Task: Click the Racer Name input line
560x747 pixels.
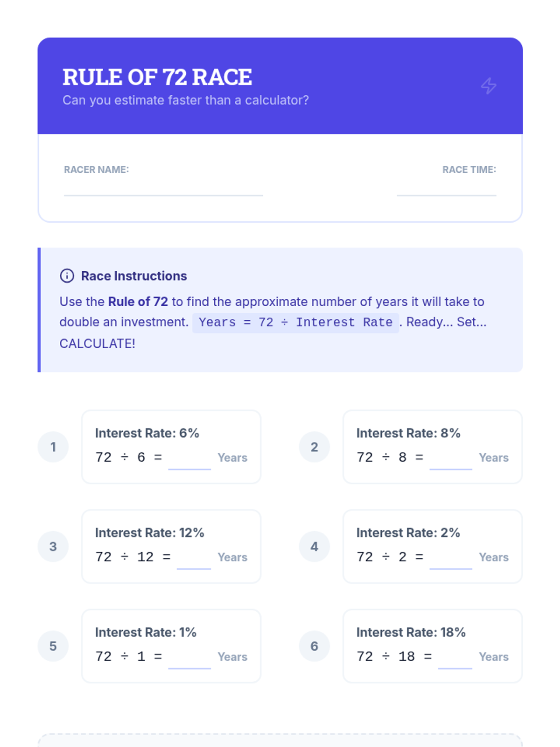Action: click(x=163, y=188)
